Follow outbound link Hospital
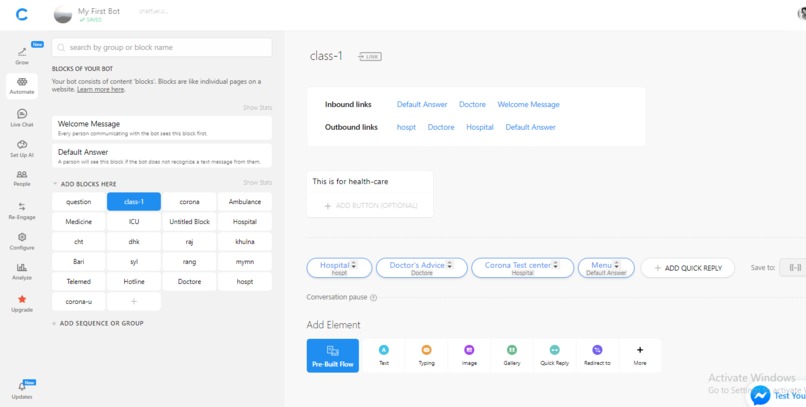Viewport: 806px width, 407px height. pyautogui.click(x=480, y=127)
